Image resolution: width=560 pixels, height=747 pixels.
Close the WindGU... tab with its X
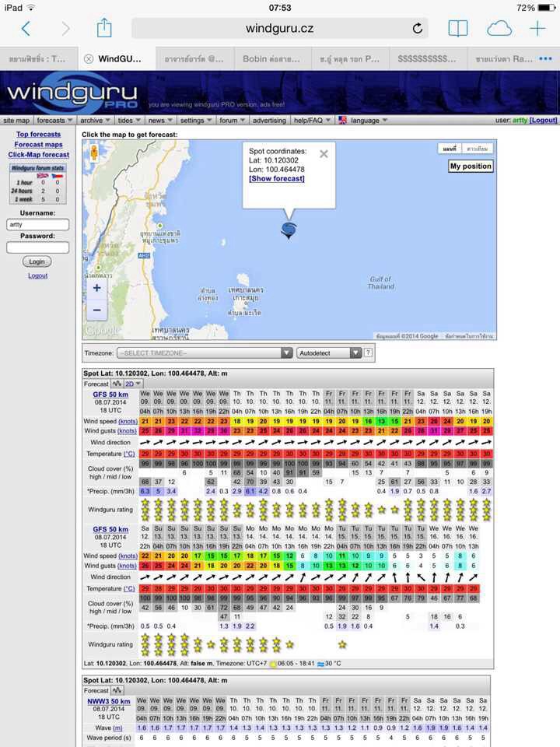(x=89, y=59)
